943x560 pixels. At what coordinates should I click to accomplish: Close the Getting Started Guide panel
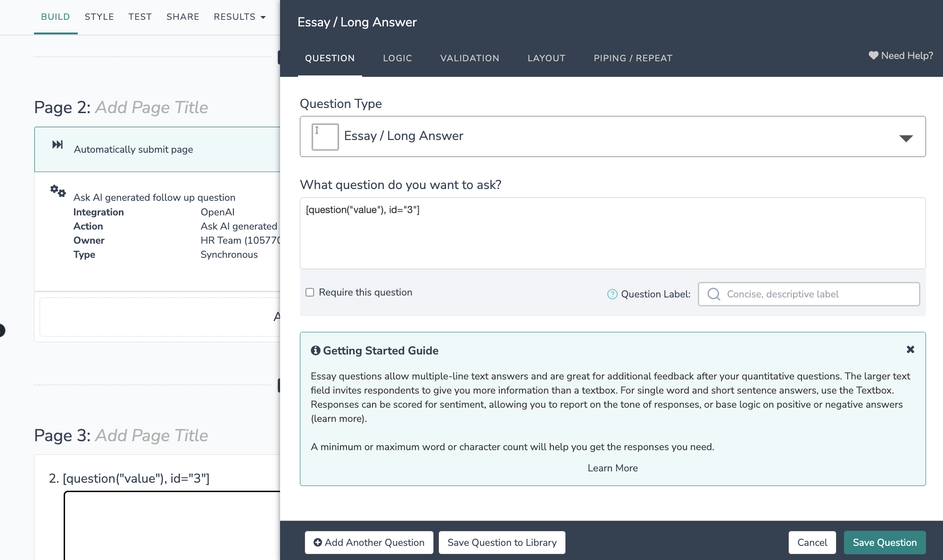pyautogui.click(x=910, y=349)
